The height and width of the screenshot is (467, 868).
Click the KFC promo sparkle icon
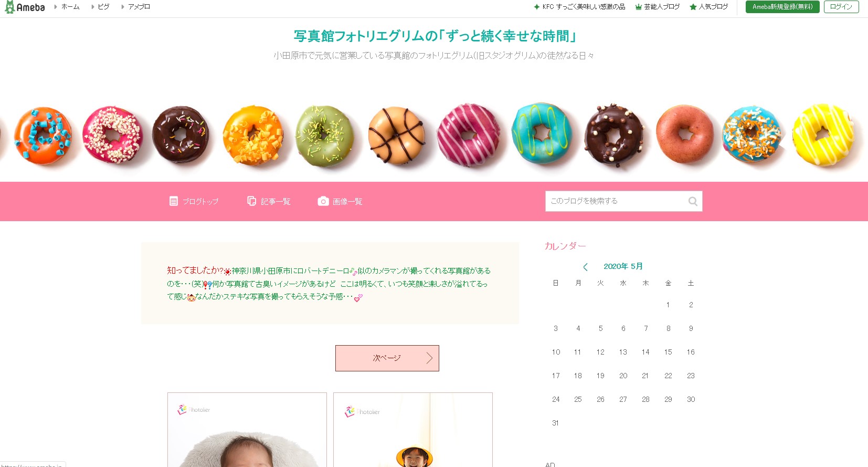(537, 7)
